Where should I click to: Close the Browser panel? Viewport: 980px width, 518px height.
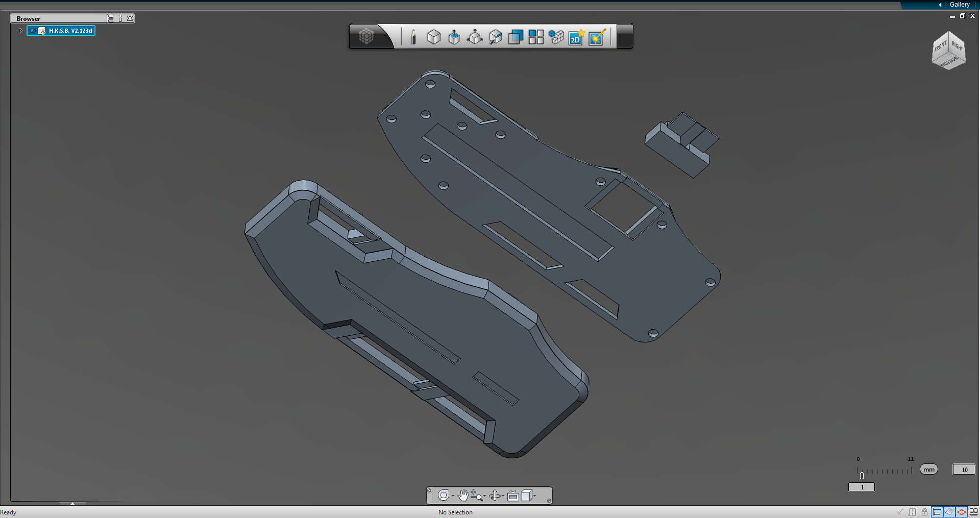click(130, 18)
